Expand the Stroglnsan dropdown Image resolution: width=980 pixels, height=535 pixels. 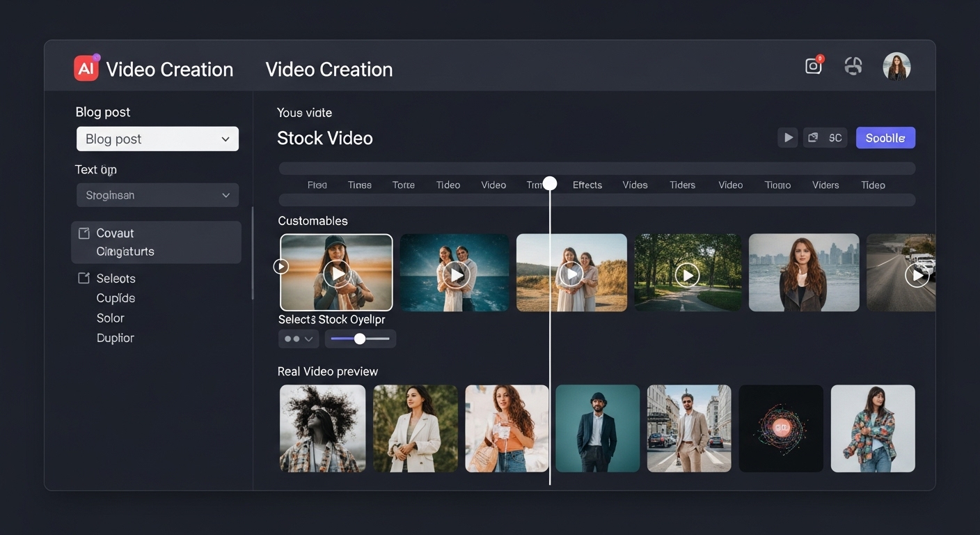tap(157, 196)
